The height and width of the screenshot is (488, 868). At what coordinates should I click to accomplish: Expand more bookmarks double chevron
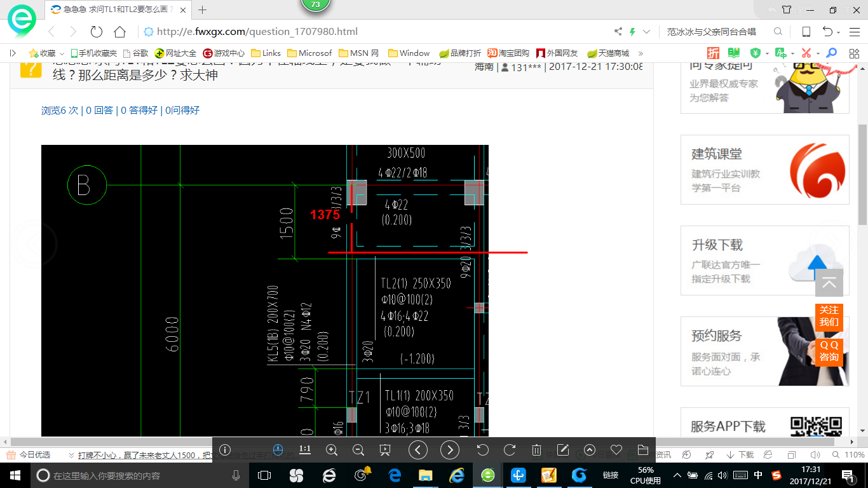tap(641, 53)
